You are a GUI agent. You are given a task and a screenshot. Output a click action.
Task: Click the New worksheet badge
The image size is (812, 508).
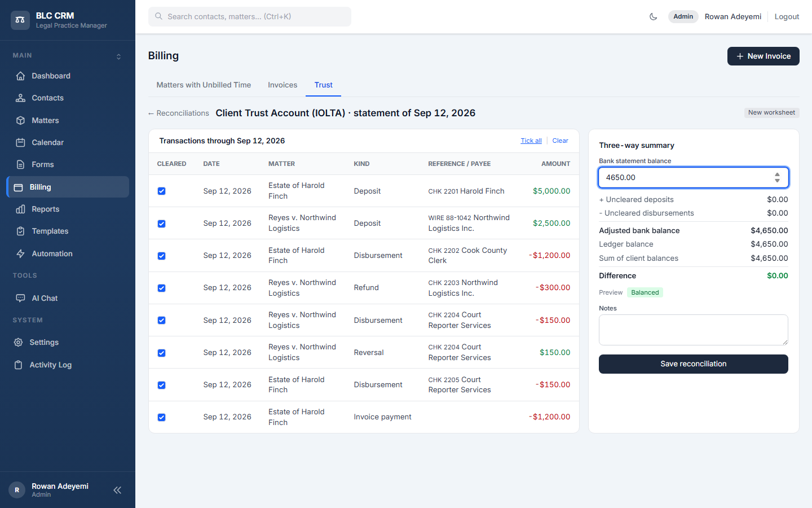[771, 113]
